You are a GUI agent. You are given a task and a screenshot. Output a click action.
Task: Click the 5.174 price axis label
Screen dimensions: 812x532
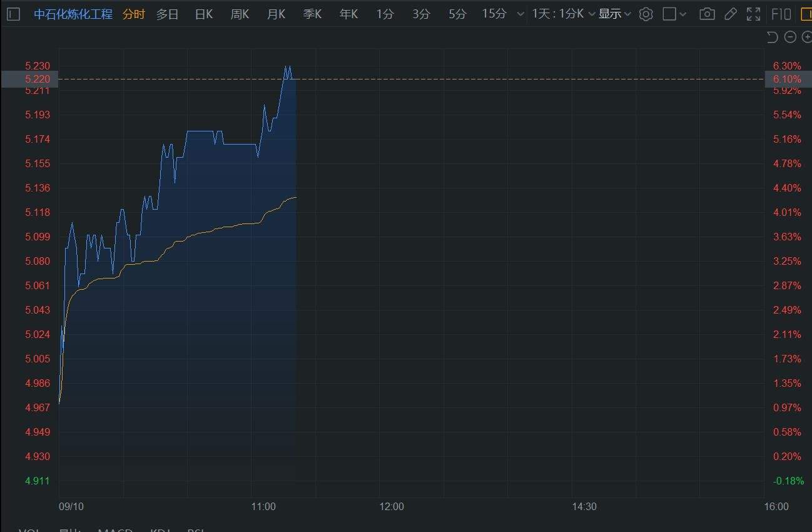[38, 139]
